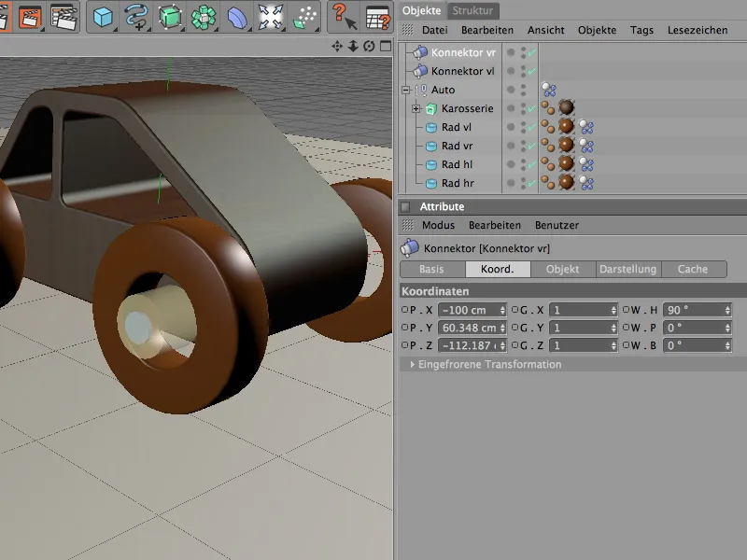The width and height of the screenshot is (747, 560).
Task: Toggle the green checkmark of Karosserie
Action: click(532, 109)
